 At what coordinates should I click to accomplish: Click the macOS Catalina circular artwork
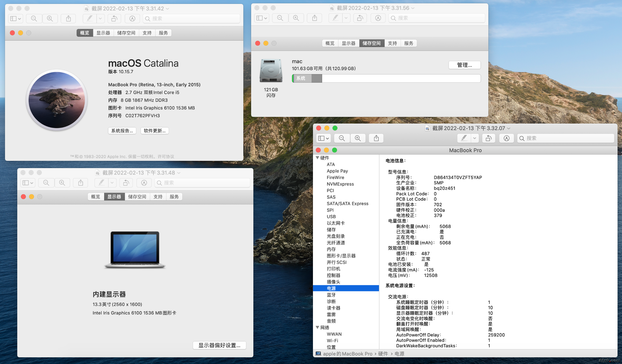click(x=57, y=100)
